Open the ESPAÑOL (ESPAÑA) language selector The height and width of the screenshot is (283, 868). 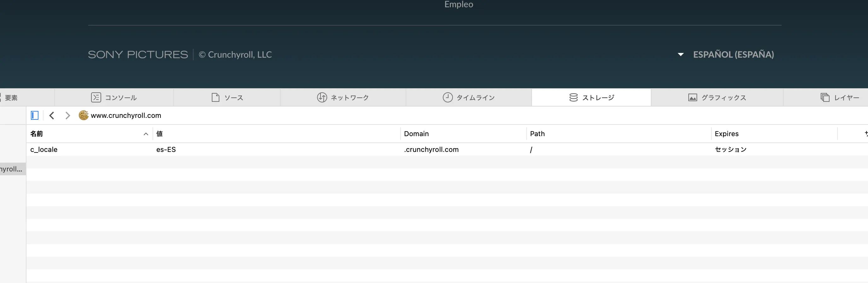[x=733, y=55]
